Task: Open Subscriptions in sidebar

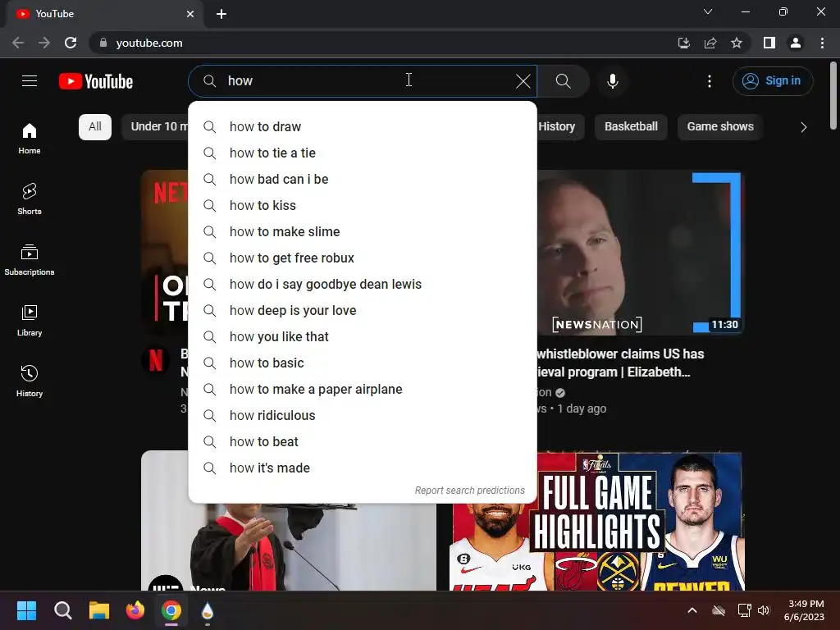Action: pos(30,259)
